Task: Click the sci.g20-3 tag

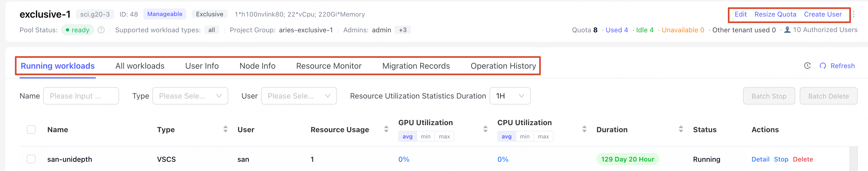Action: click(95, 14)
